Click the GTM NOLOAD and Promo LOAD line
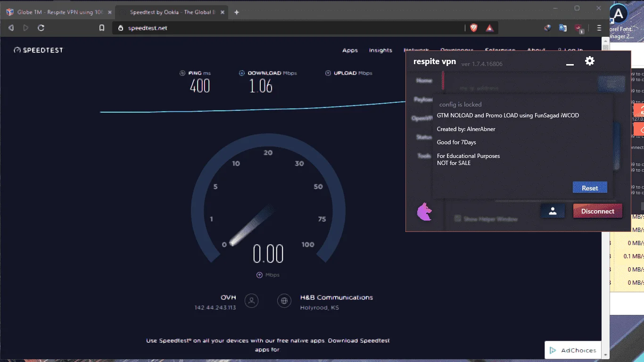The height and width of the screenshot is (362, 644). (x=508, y=115)
